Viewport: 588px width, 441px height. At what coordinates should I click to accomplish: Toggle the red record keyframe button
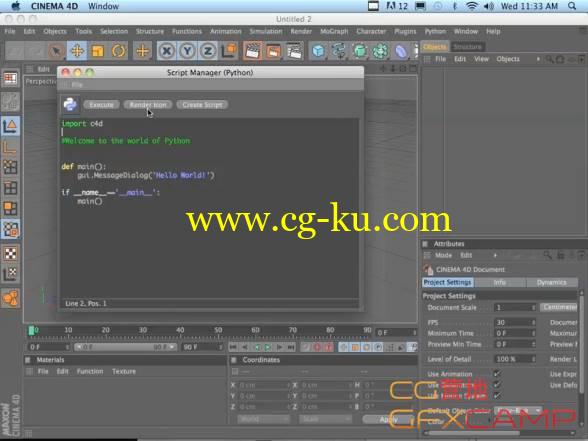(317, 347)
